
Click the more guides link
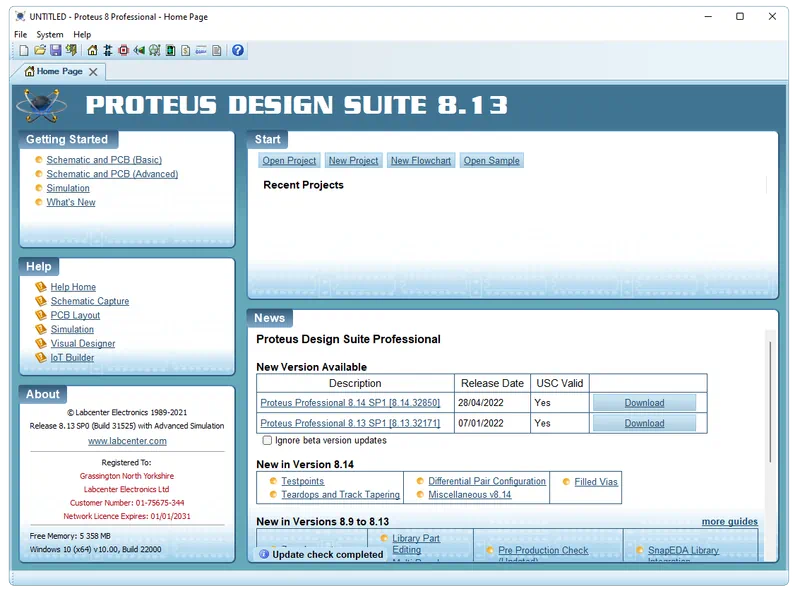730,522
